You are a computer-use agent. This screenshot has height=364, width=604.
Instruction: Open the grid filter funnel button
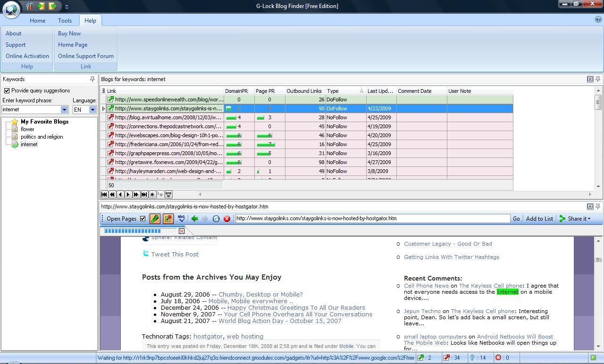pos(168,194)
